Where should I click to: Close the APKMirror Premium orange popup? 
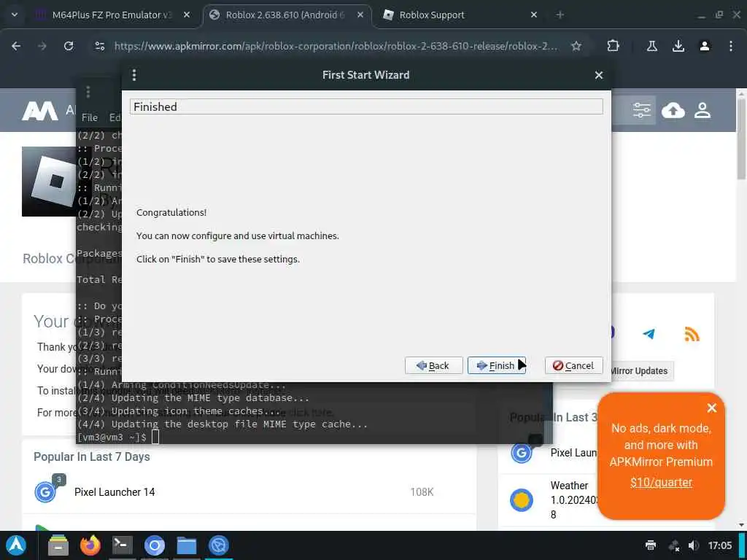[712, 408]
